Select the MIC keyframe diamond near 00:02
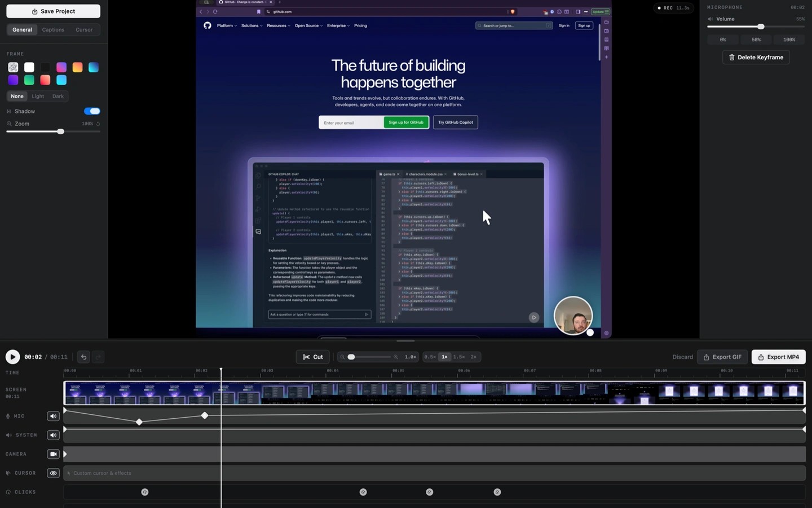812x508 pixels. [x=205, y=415]
